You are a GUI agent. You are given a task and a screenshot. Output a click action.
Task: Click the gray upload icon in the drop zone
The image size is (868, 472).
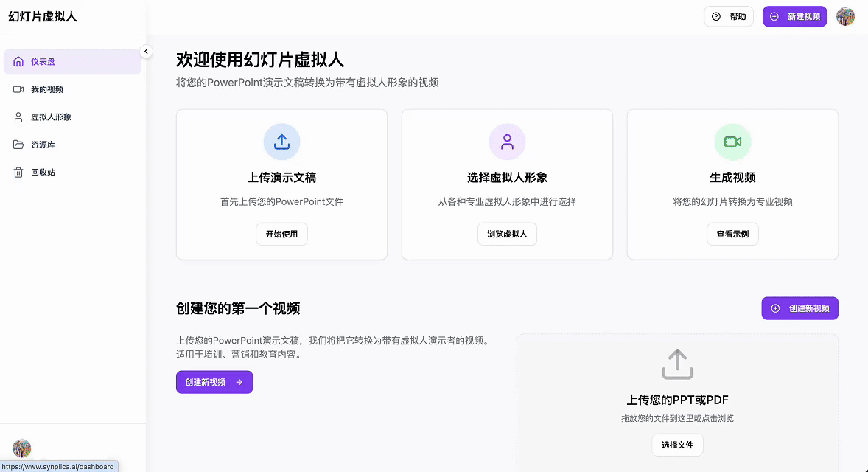[677, 364]
